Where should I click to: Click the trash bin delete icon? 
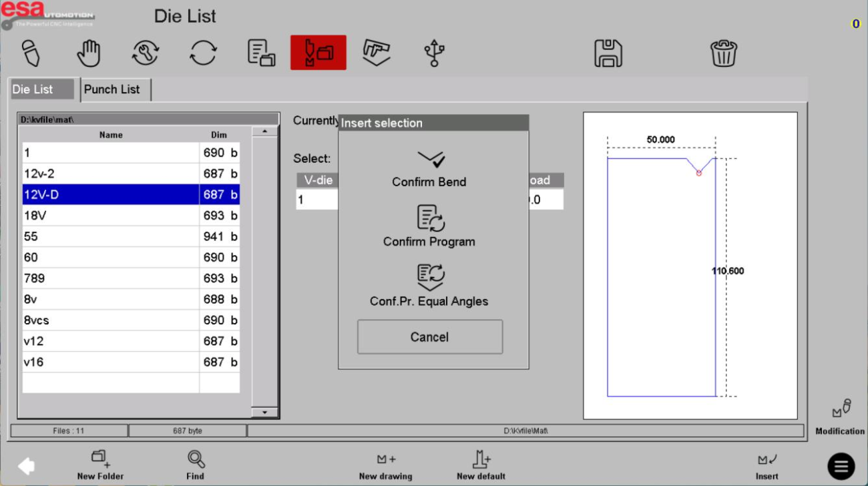[723, 53]
